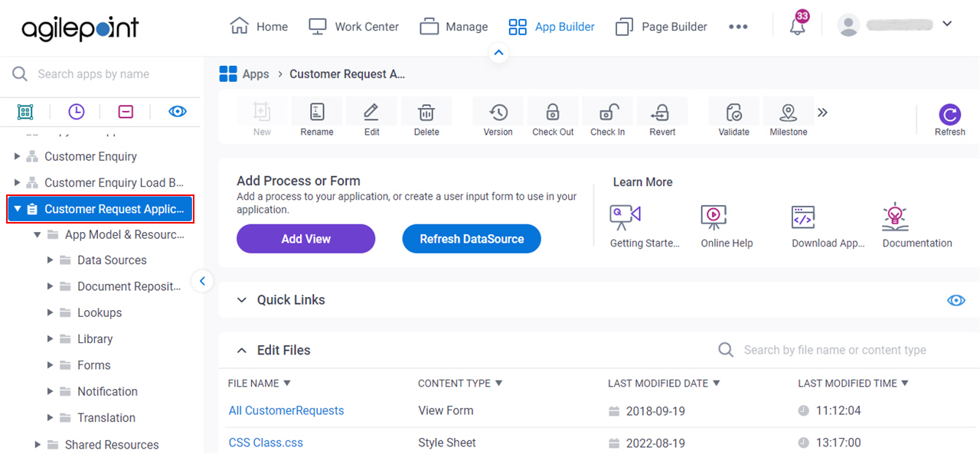
Task: Open the Manage menu
Action: pos(453,26)
